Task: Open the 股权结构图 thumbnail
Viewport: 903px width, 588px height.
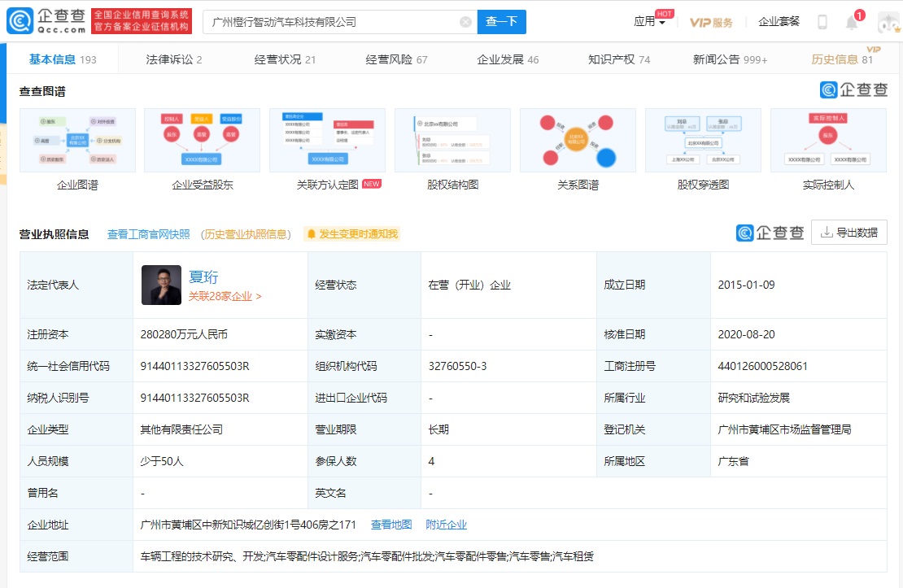Action: pyautogui.click(x=452, y=140)
